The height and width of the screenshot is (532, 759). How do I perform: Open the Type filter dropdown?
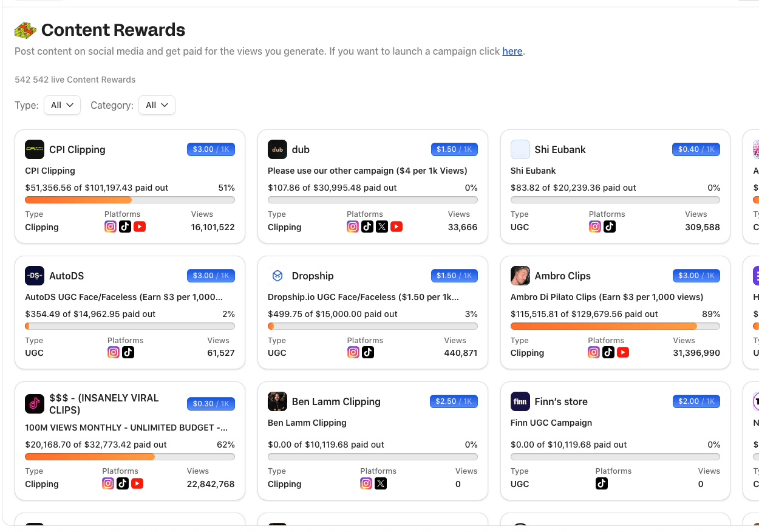pyautogui.click(x=62, y=105)
